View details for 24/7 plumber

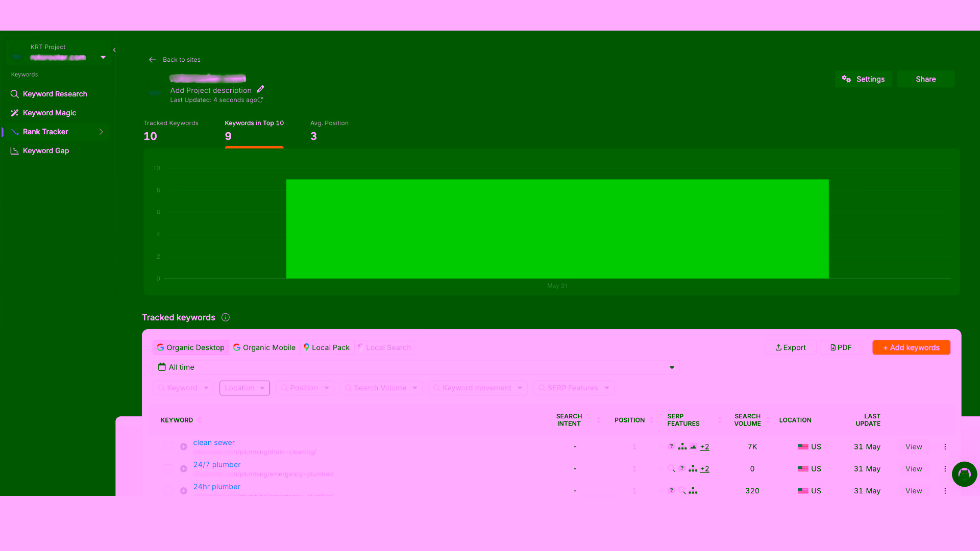[914, 468]
